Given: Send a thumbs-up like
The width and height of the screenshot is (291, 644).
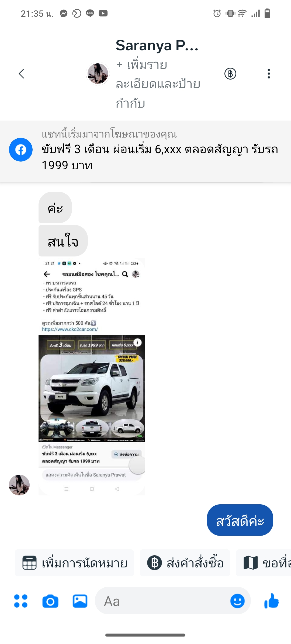Looking at the screenshot, I should coord(271,601).
